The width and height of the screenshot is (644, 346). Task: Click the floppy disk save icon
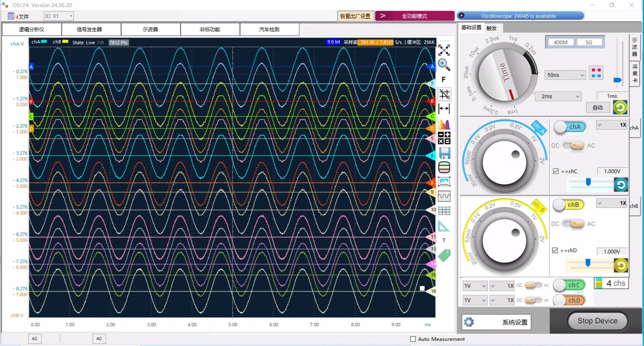pos(444,153)
